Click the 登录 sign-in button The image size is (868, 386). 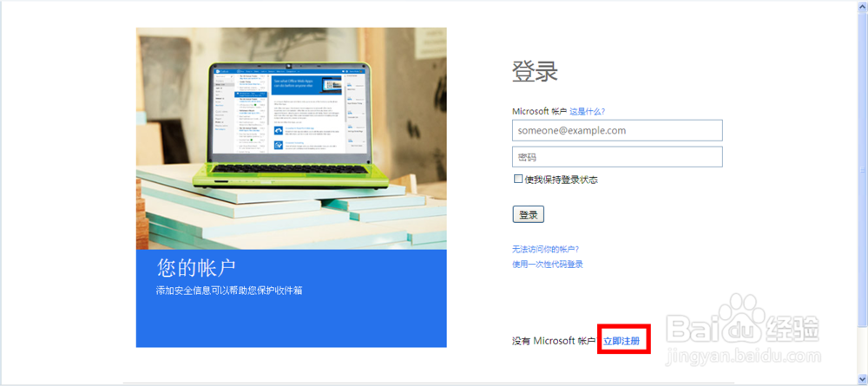[528, 214]
